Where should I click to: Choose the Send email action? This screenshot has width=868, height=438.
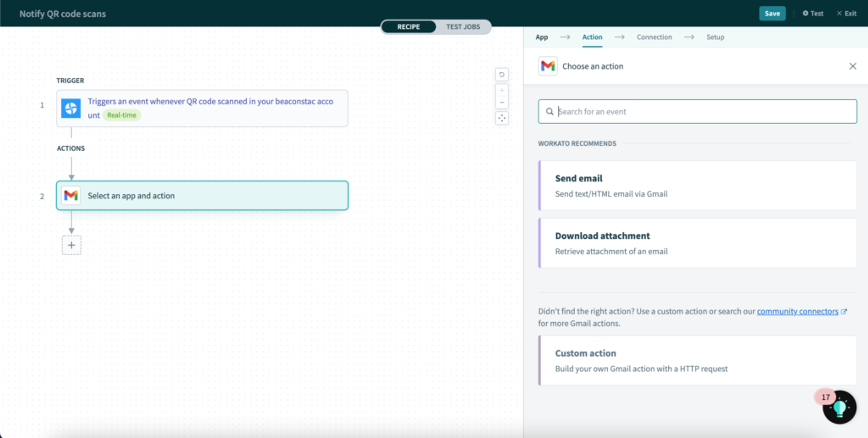point(698,185)
